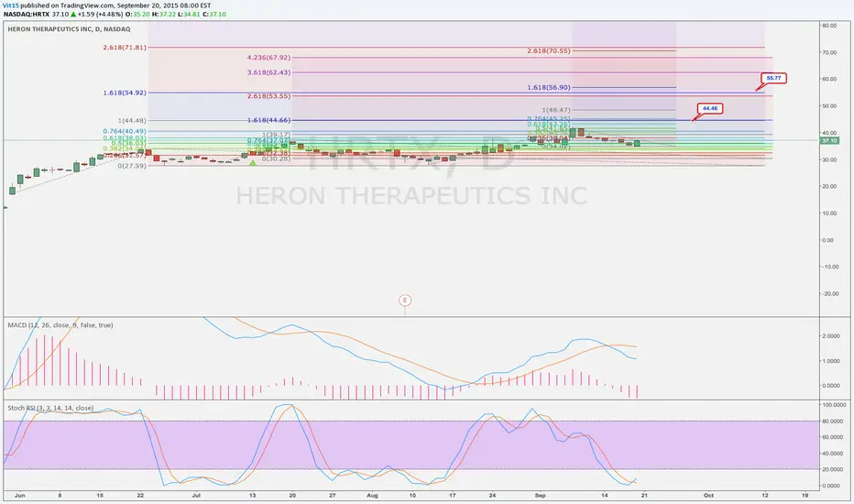
Task: Click the chart title 'HERON THERAPEUTICS INC, D, NASDAQ'
Action: [x=69, y=29]
